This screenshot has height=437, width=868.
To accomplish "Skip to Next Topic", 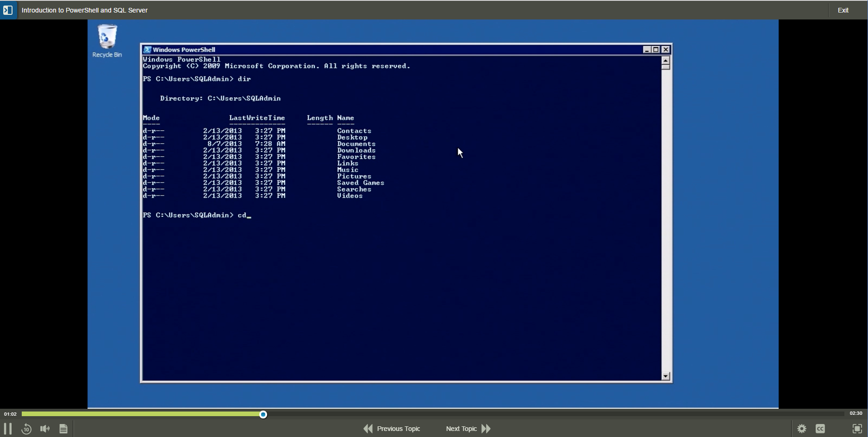I will pos(468,429).
